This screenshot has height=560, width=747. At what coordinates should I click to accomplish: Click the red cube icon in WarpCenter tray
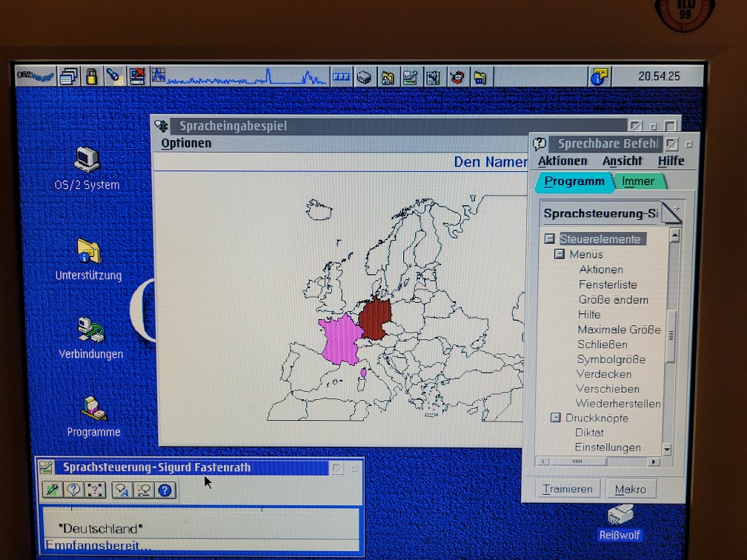(x=456, y=77)
